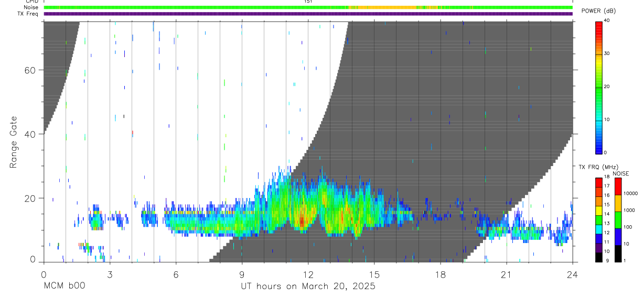Click the red high-power echo near 12 UT
Viewport: 644px width, 297px height.
(302, 221)
